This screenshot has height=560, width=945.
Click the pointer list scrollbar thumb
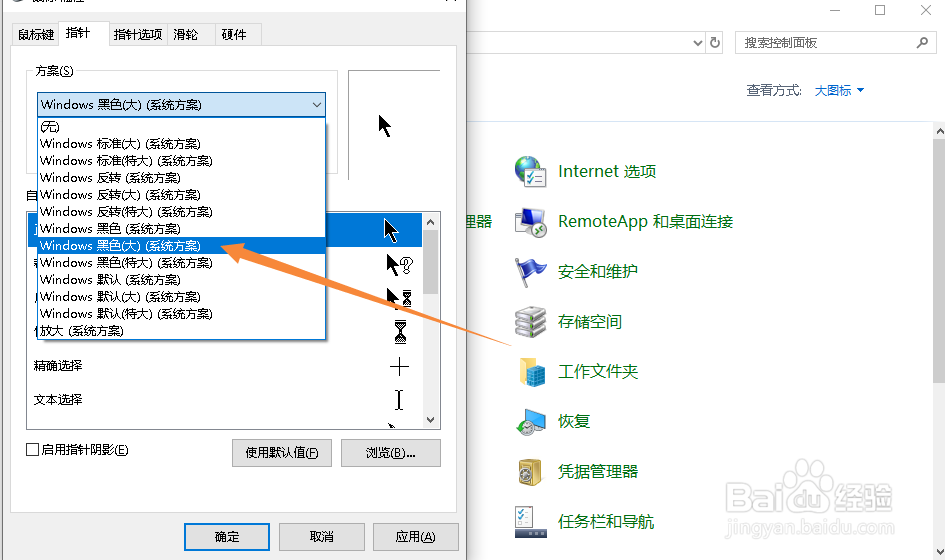[x=430, y=262]
